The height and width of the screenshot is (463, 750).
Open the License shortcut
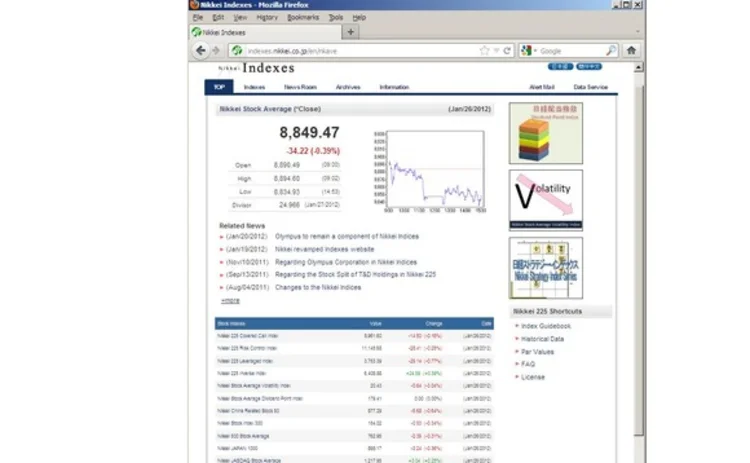pos(533,377)
